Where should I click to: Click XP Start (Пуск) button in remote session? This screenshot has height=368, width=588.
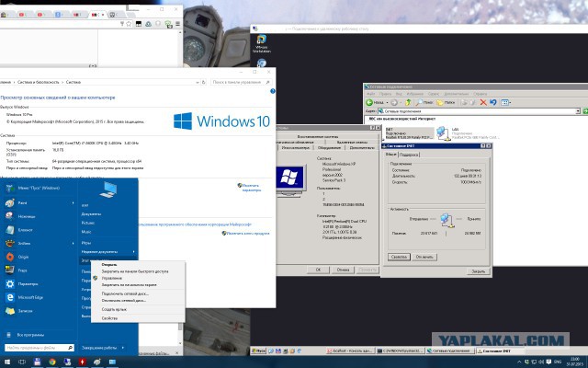(x=259, y=351)
